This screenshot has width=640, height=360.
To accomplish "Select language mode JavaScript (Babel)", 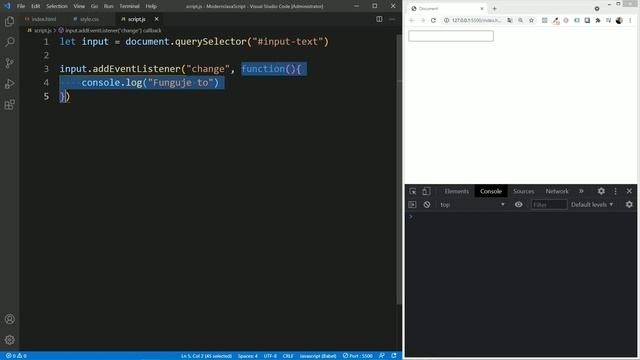I will point(318,356).
